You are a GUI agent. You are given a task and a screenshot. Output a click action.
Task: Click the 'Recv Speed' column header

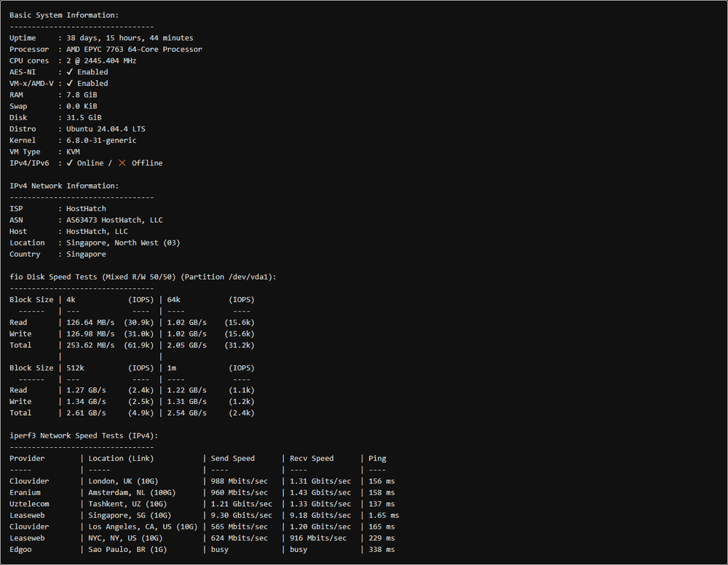click(312, 458)
